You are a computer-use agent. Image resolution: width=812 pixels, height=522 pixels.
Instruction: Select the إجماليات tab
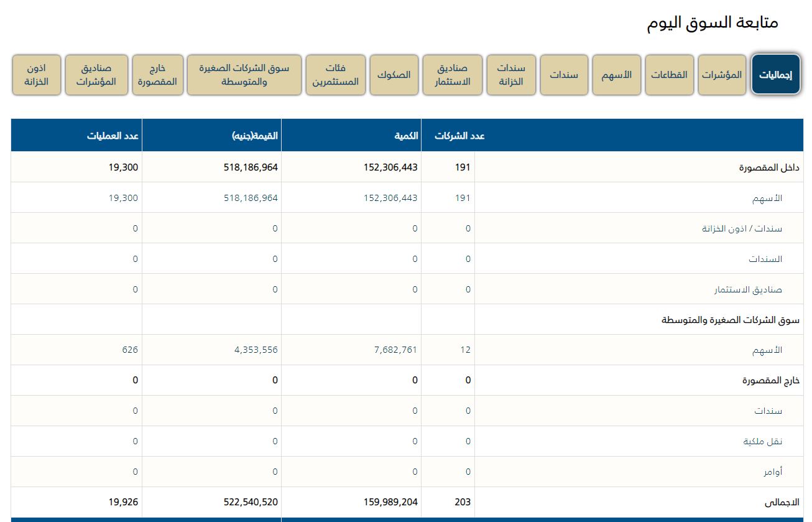coord(775,75)
